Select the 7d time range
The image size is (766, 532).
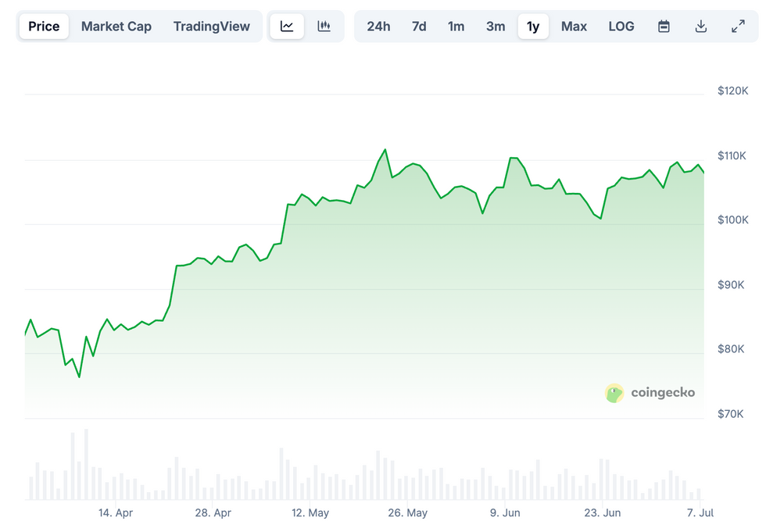click(x=419, y=27)
